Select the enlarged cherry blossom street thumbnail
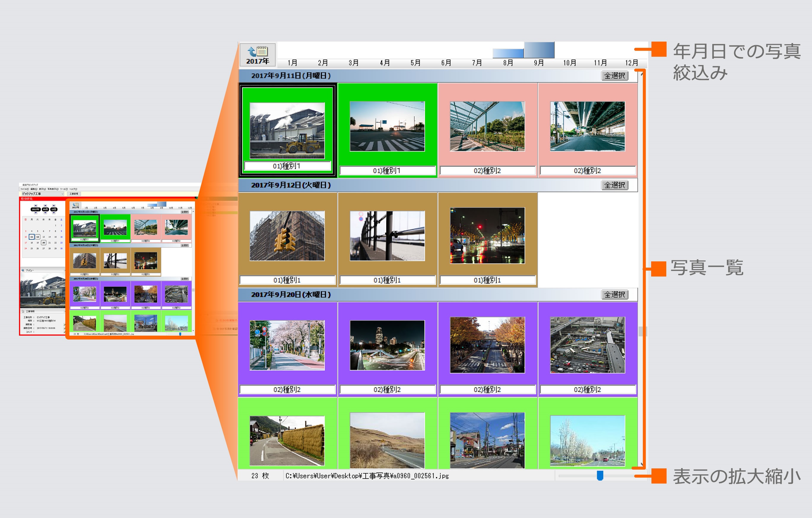 (x=287, y=345)
